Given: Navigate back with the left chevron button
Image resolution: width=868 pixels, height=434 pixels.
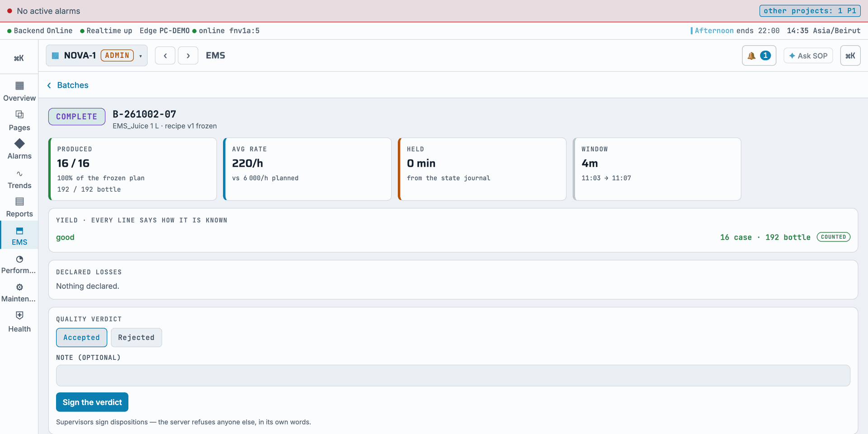Looking at the screenshot, I should (165, 56).
